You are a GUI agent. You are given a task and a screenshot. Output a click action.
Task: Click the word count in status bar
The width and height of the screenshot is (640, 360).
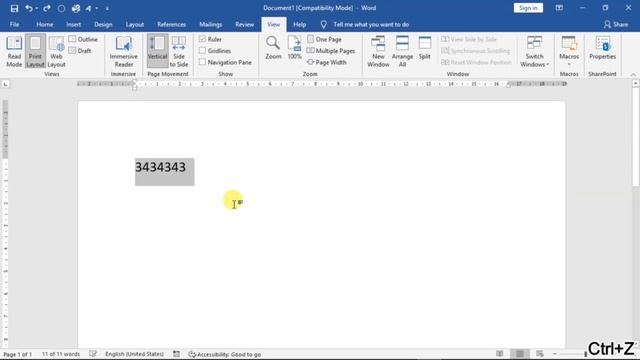coord(61,354)
